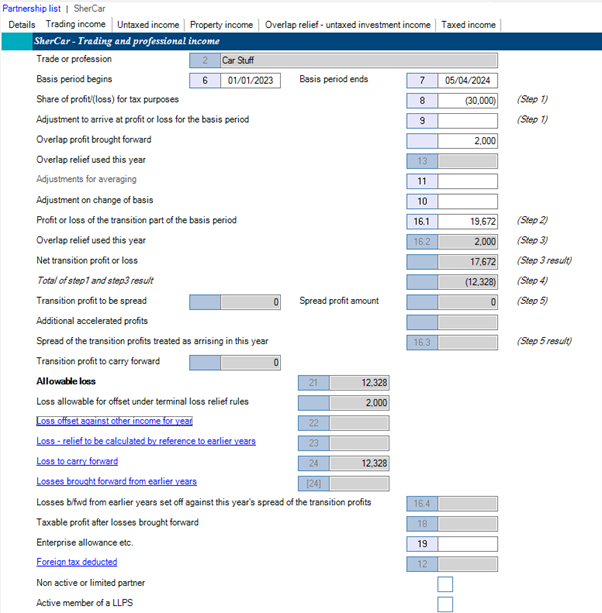The width and height of the screenshot is (602, 613).
Task: Select the Basis period ends date field
Action: [x=468, y=80]
